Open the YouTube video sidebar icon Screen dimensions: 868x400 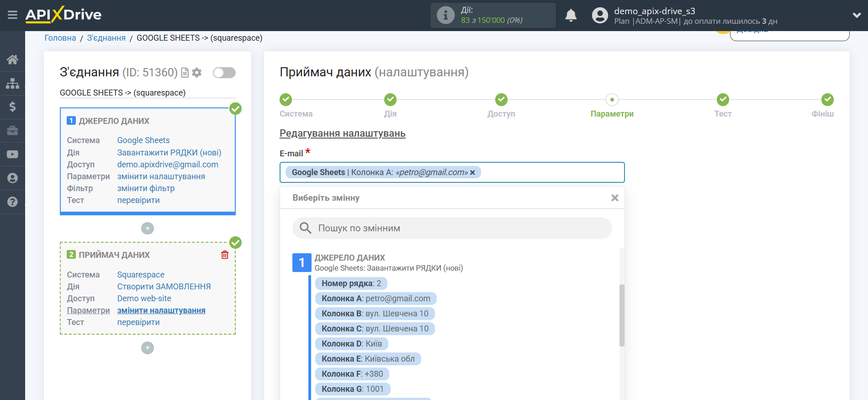coord(12,155)
